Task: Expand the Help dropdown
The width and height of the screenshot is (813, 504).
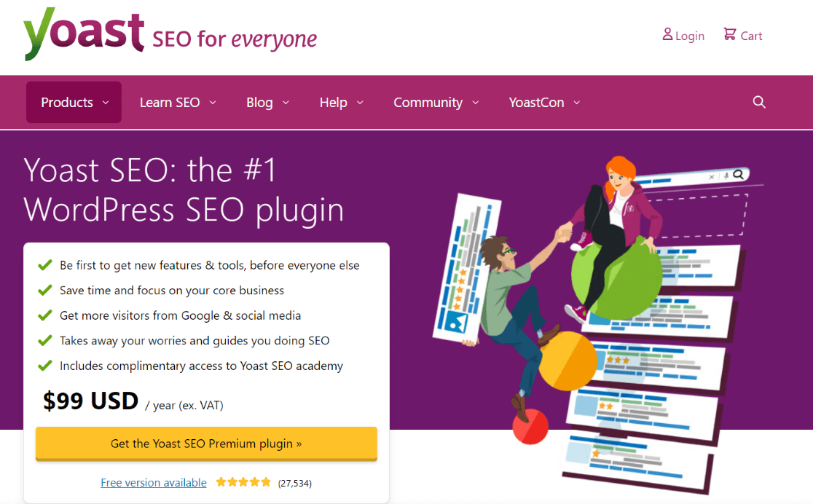Action: tap(341, 102)
